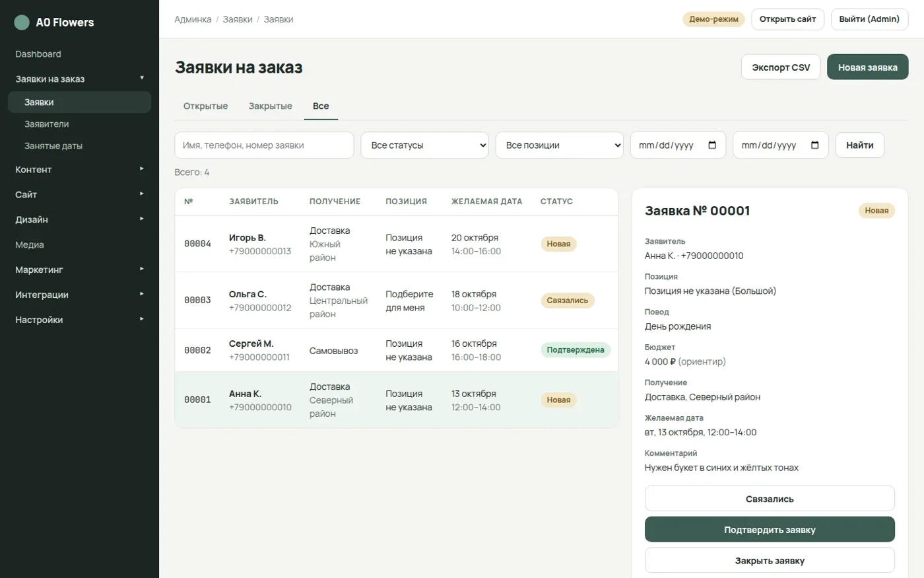
Task: Open calendar picker in first date field
Action: tap(712, 145)
